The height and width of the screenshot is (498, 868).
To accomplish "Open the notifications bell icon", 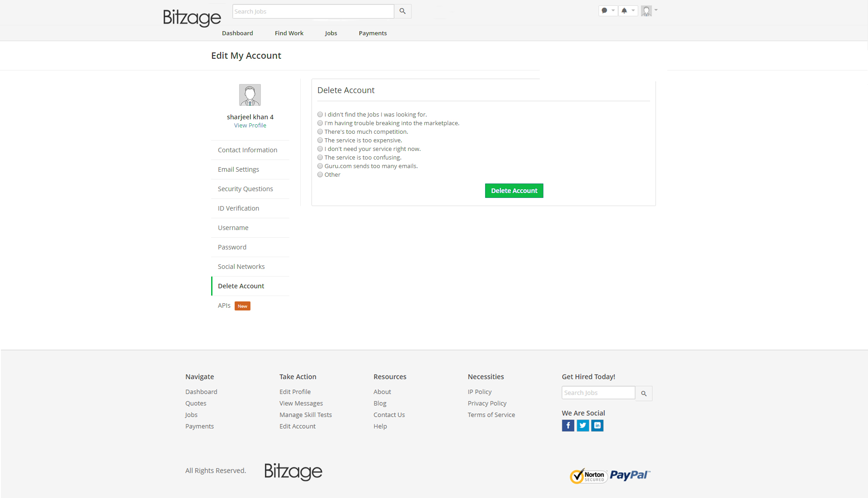I will coord(624,10).
